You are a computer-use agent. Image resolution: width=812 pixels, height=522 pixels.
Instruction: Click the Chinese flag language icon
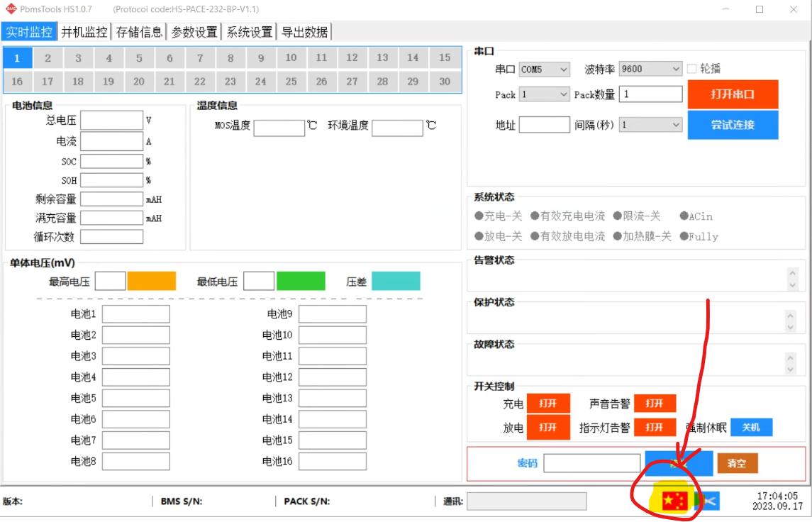coord(674,501)
